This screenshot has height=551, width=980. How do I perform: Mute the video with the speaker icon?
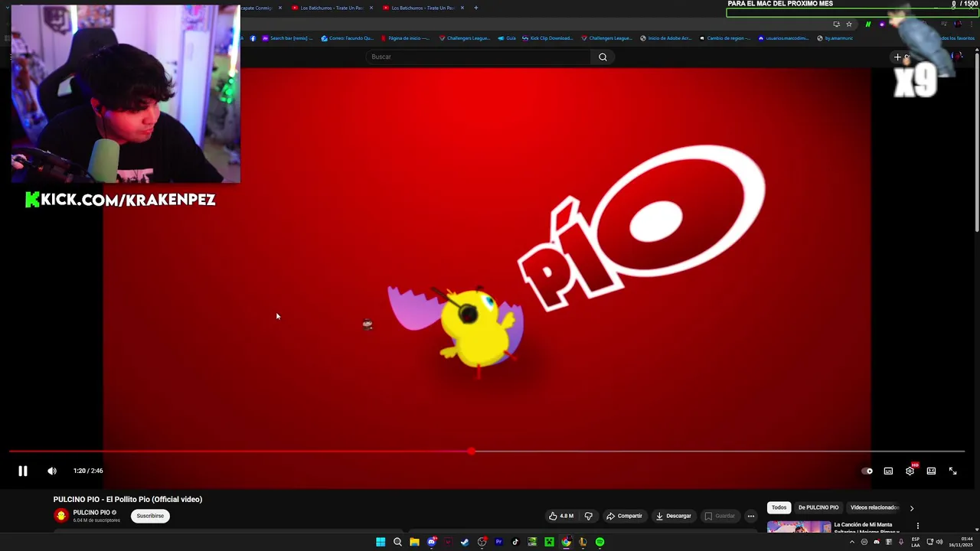point(52,471)
